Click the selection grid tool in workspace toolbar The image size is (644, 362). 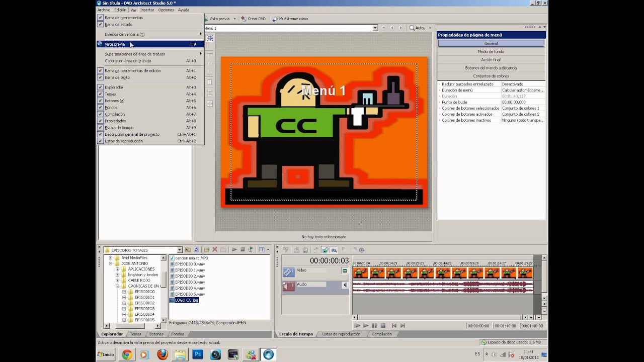pos(210,38)
